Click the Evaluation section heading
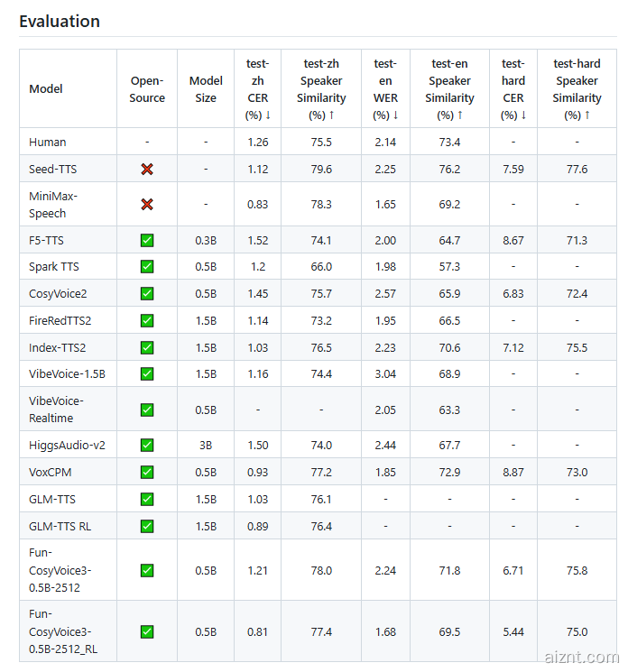The height and width of the screenshot is (672, 628). pos(60,21)
